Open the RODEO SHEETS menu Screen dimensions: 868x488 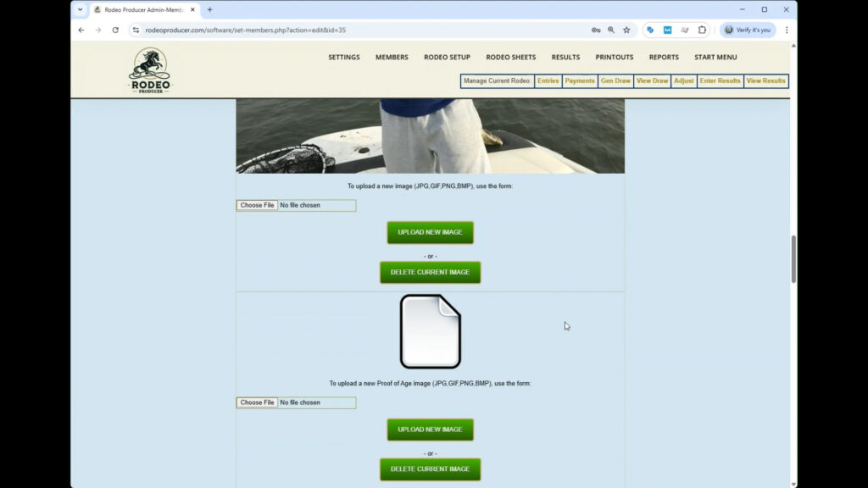point(510,58)
